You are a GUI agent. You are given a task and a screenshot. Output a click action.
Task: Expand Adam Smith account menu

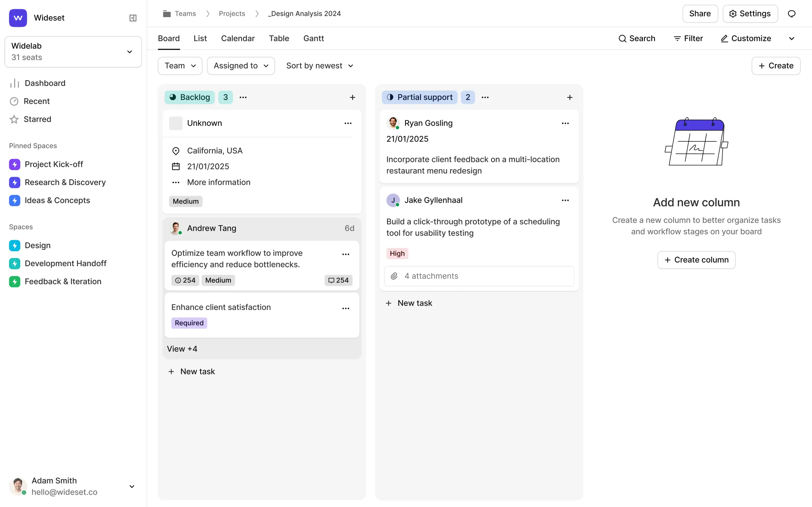pyautogui.click(x=132, y=486)
